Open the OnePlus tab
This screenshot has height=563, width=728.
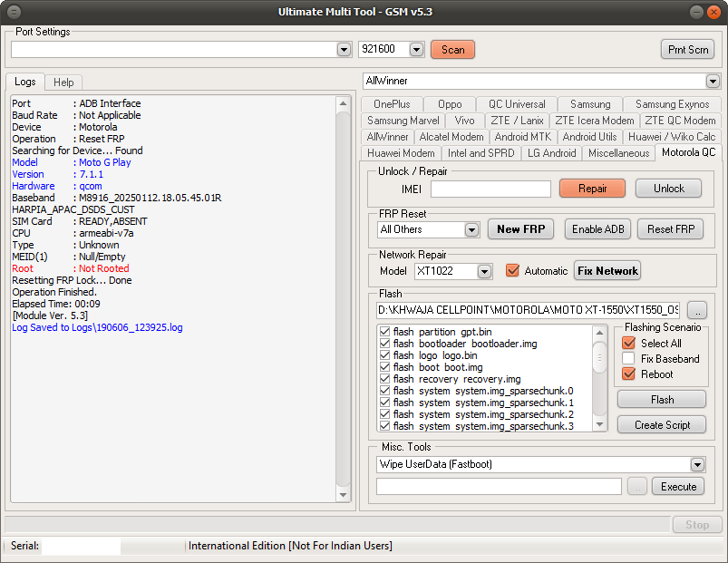392,104
